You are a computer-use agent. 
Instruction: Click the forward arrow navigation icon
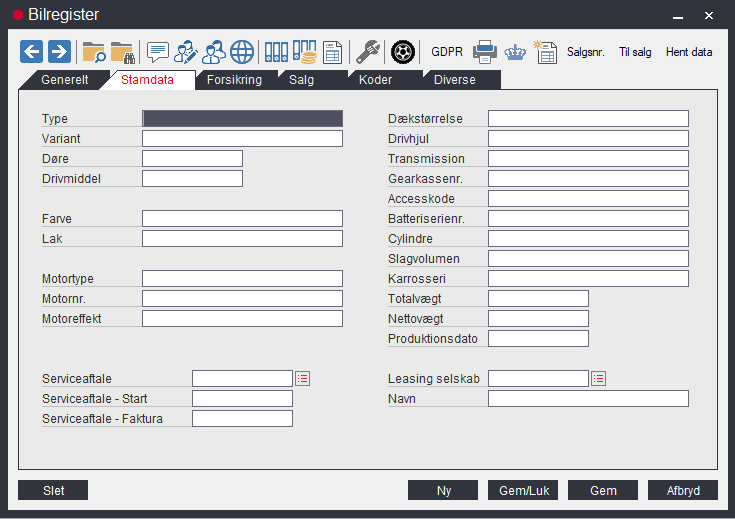(59, 51)
